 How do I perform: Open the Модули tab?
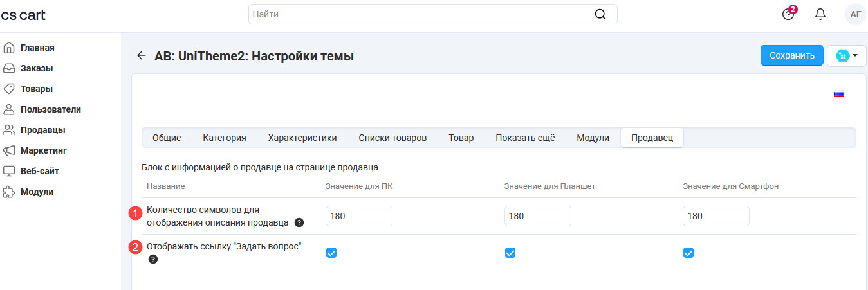[x=593, y=138]
